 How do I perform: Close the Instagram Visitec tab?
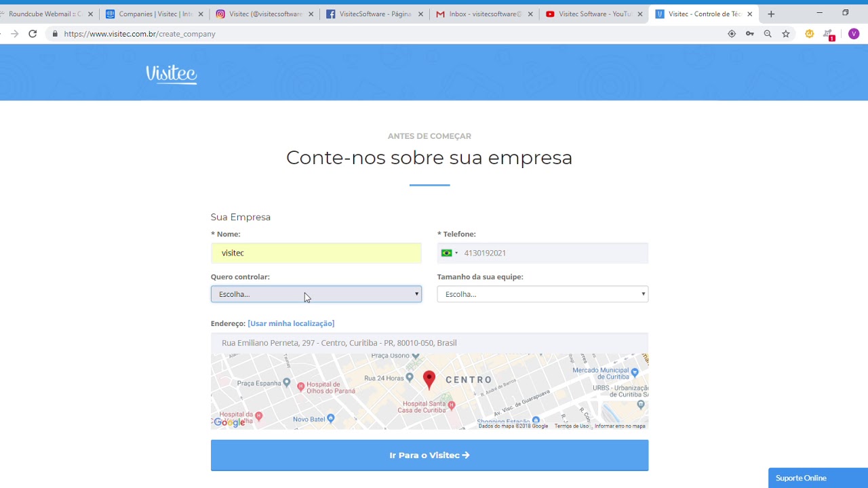pyautogui.click(x=311, y=14)
